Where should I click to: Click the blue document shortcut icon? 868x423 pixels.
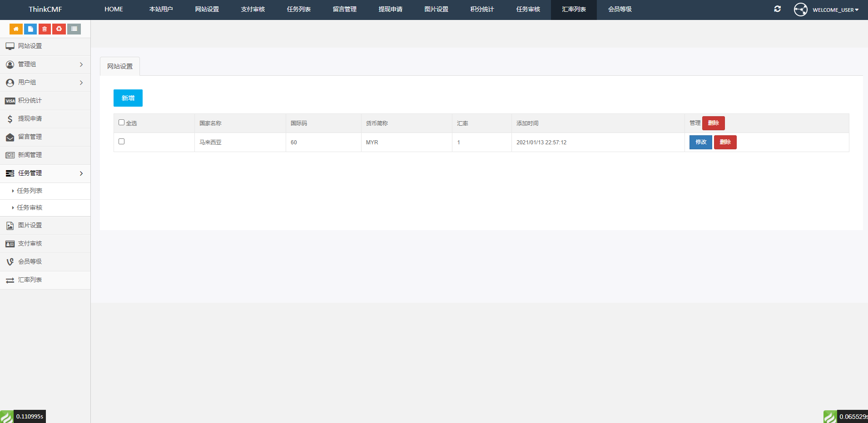click(30, 29)
